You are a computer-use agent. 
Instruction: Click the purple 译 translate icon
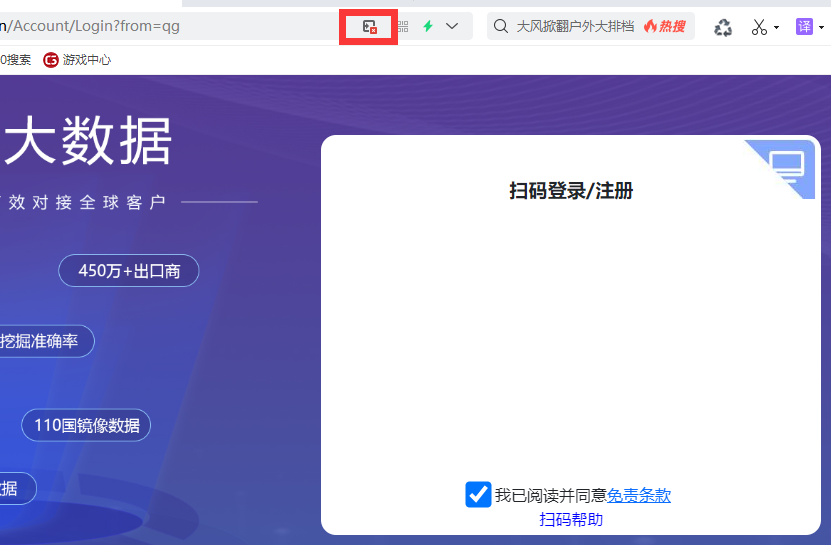(x=805, y=26)
